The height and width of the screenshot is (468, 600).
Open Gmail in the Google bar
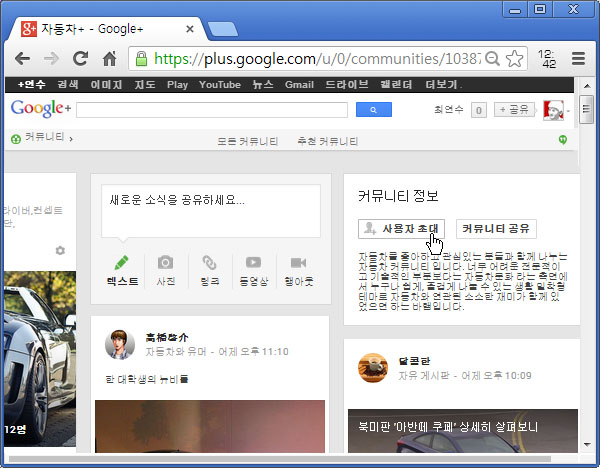299,85
